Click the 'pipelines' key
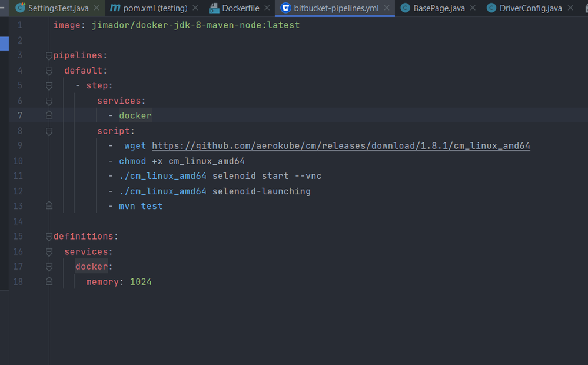Screen dimensions: 588x365 [78, 55]
